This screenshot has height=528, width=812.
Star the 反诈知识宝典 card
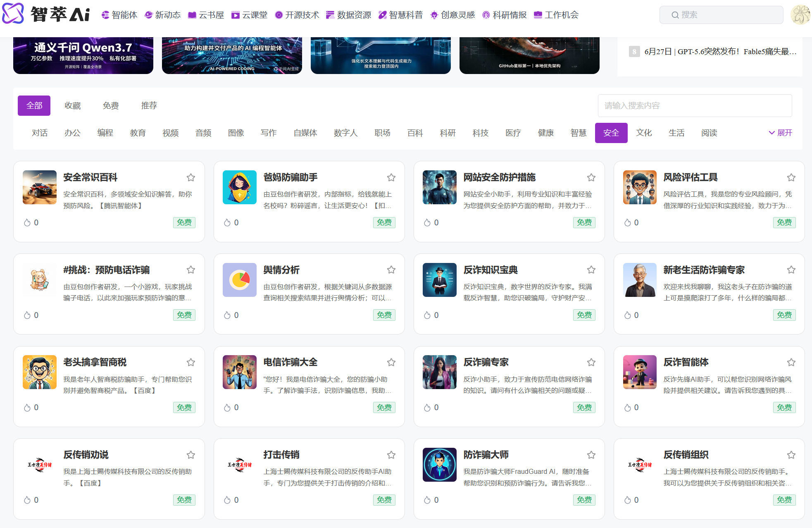[591, 270]
